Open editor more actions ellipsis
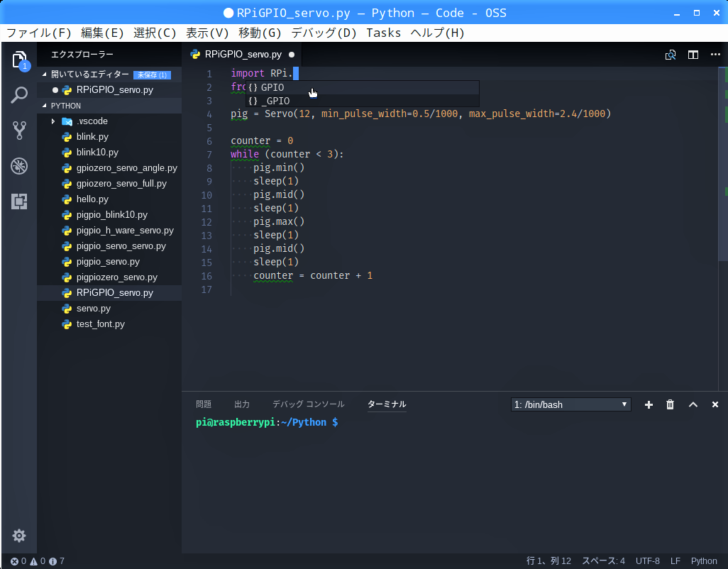 pos(715,55)
